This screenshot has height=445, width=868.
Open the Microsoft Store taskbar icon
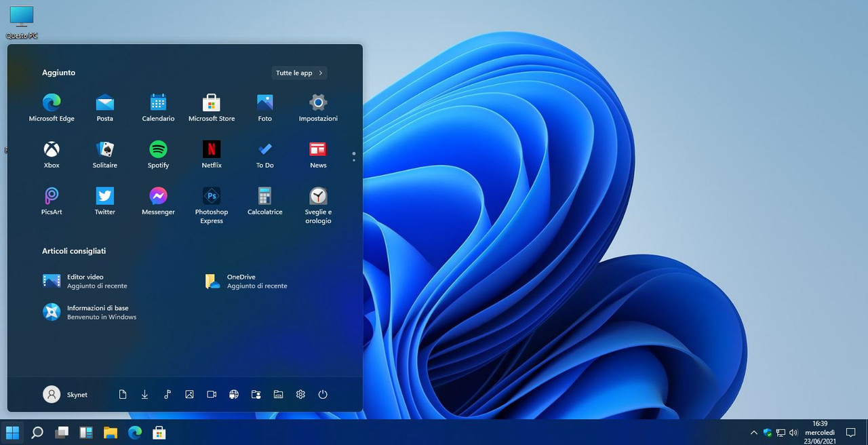point(159,432)
